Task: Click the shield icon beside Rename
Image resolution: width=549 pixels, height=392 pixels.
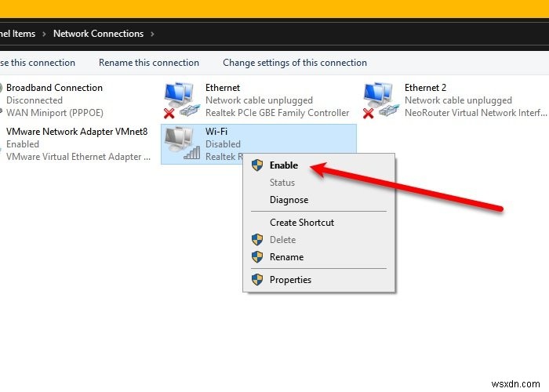Action: pos(256,257)
